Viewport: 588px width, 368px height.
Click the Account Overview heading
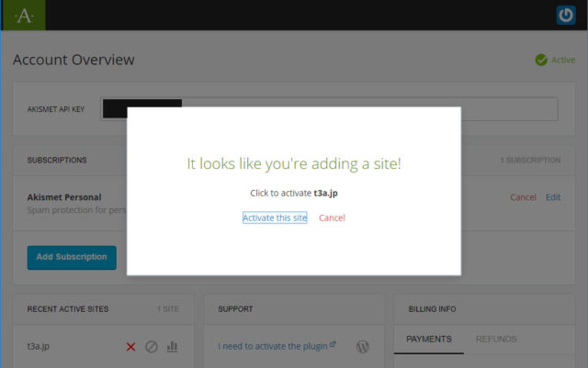coord(73,60)
